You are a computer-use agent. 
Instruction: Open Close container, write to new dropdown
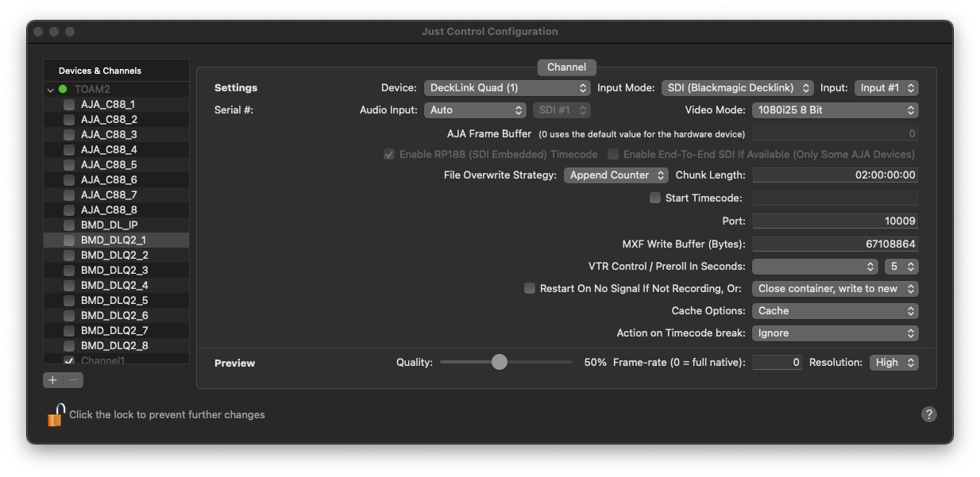[835, 289]
